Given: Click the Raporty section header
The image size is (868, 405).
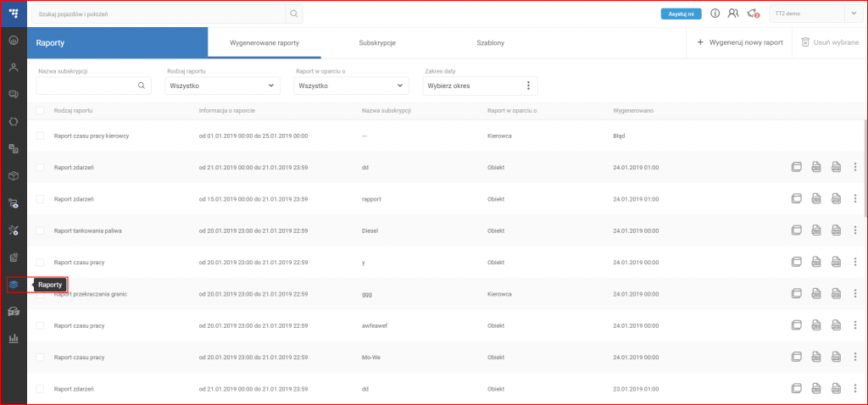Looking at the screenshot, I should coord(117,42).
